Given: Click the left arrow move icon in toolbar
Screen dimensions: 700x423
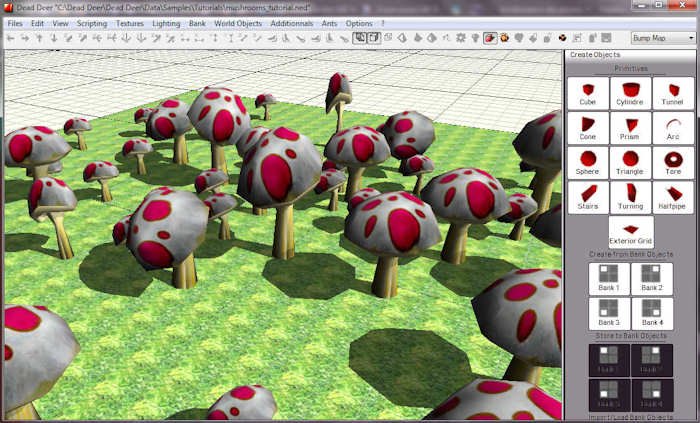Looking at the screenshot, I should (x=11, y=38).
